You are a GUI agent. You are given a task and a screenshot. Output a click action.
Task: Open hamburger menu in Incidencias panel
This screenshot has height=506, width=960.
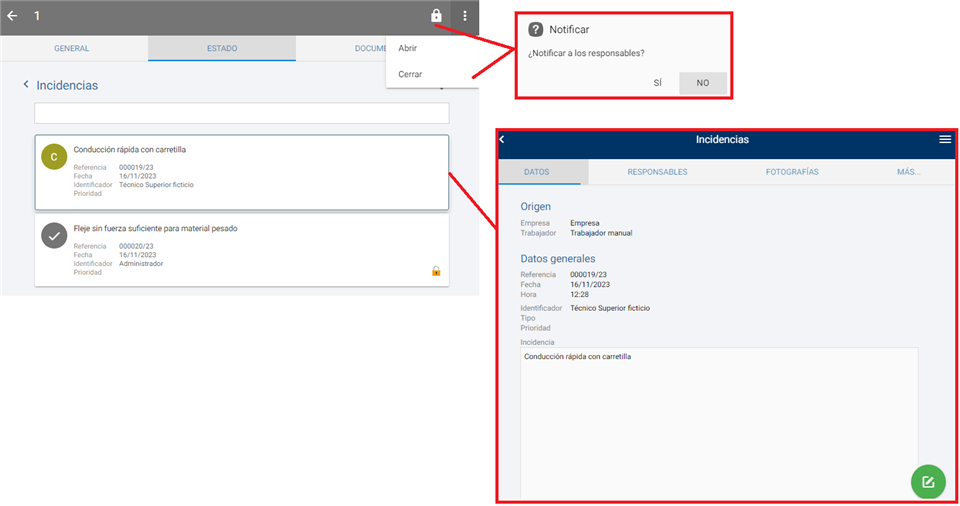click(x=945, y=140)
